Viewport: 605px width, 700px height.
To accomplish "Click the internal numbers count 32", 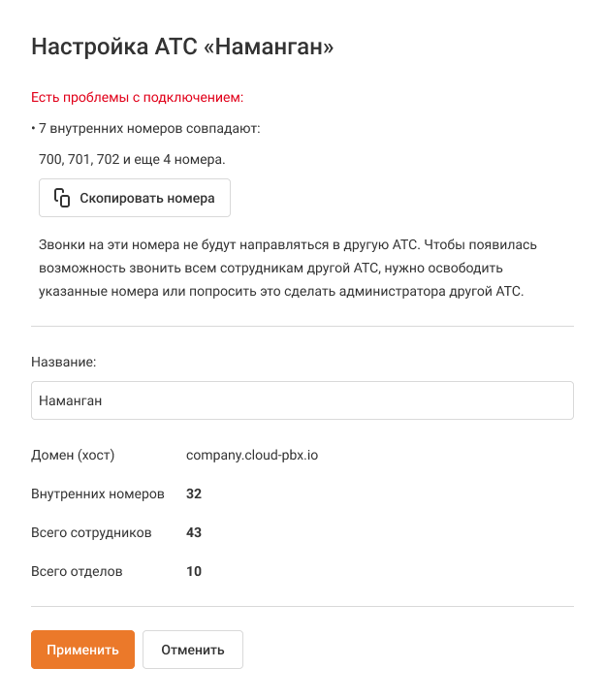I will tap(194, 493).
